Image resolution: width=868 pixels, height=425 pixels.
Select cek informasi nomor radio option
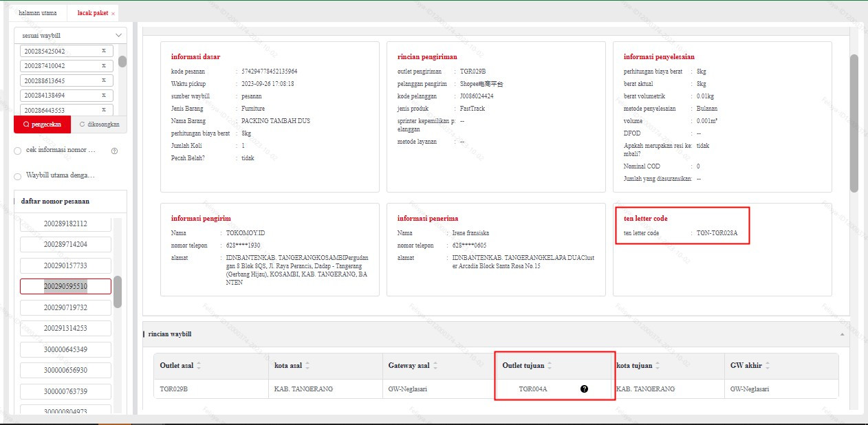[x=18, y=151]
